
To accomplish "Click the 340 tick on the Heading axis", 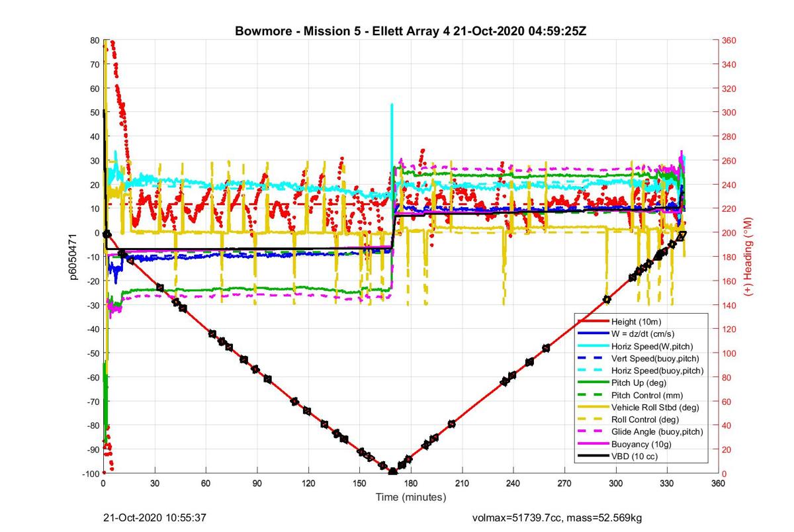I will (x=729, y=64).
